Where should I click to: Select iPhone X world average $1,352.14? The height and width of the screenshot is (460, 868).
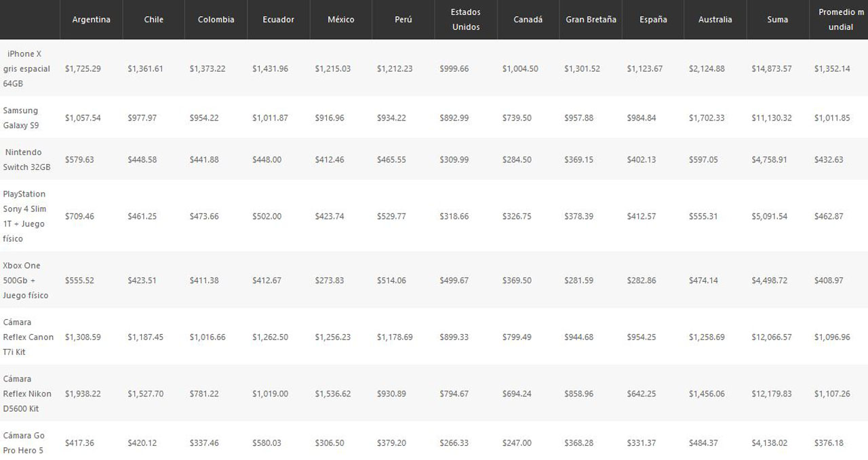pyautogui.click(x=832, y=69)
